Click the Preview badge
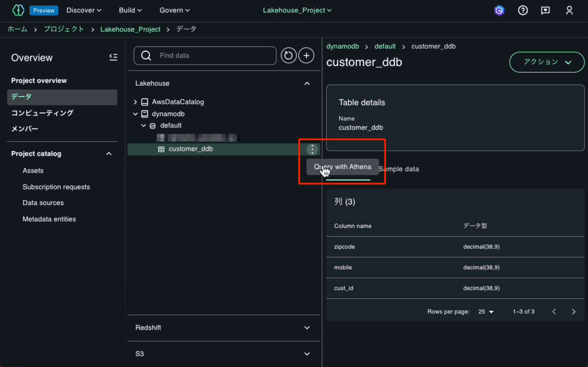 44,11
